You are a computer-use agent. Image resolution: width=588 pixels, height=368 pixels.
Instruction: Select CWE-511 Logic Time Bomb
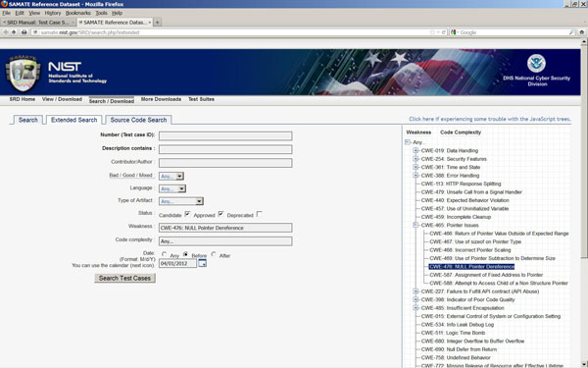pyautogui.click(x=453, y=333)
